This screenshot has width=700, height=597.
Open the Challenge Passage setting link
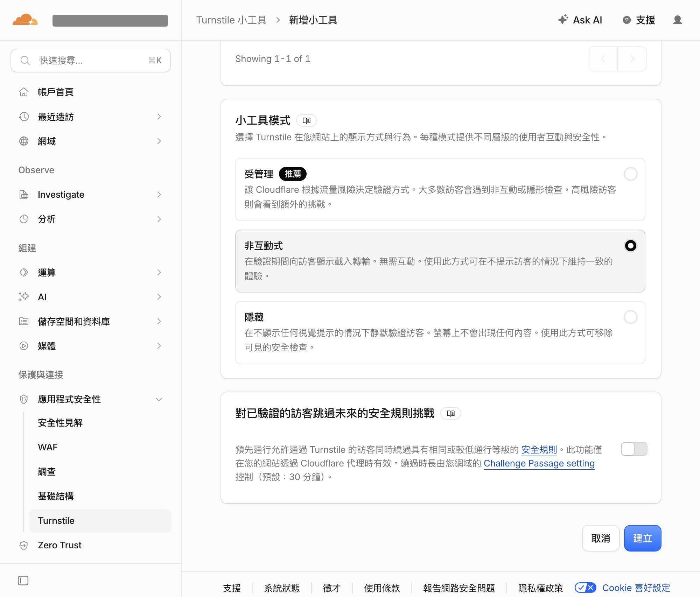[539, 463]
